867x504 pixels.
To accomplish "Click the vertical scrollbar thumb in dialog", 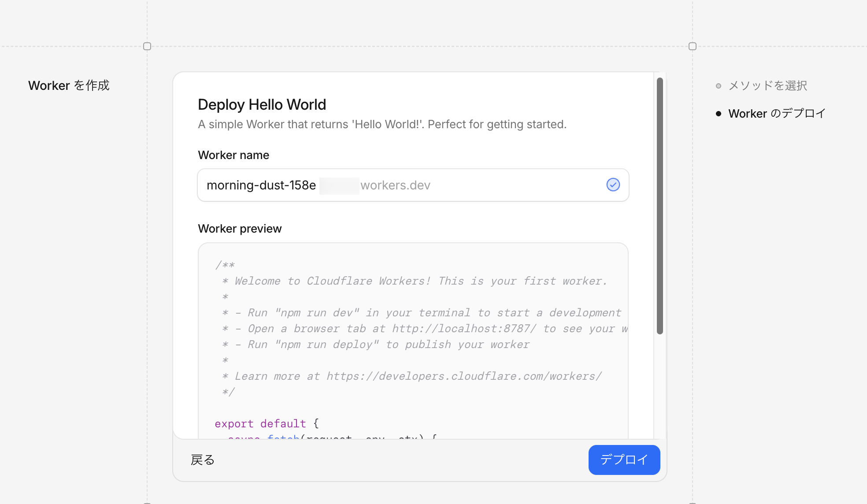I will click(x=660, y=206).
